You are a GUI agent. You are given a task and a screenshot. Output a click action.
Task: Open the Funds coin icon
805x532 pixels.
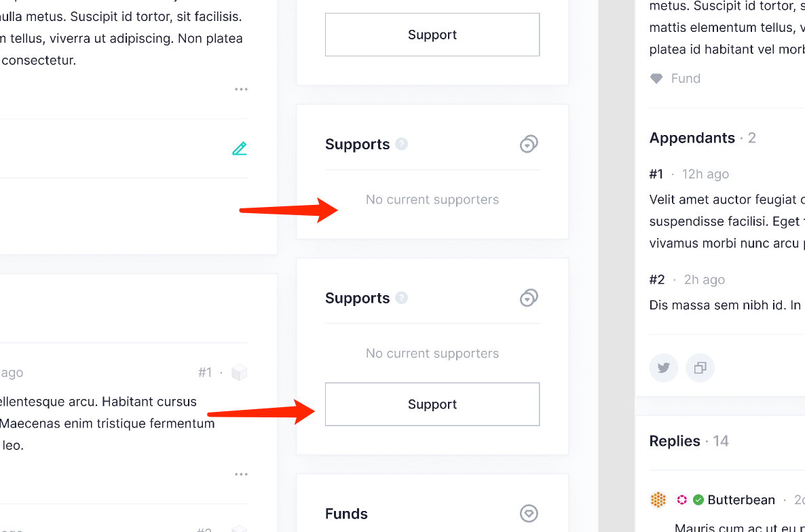point(529,514)
